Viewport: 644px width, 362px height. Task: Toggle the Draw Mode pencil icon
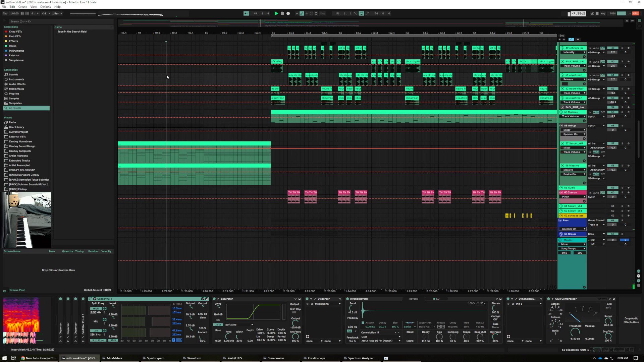coord(592,13)
